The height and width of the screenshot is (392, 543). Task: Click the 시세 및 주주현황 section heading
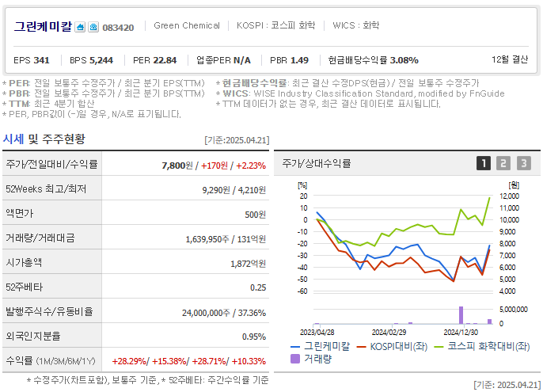pyautogui.click(x=44, y=139)
